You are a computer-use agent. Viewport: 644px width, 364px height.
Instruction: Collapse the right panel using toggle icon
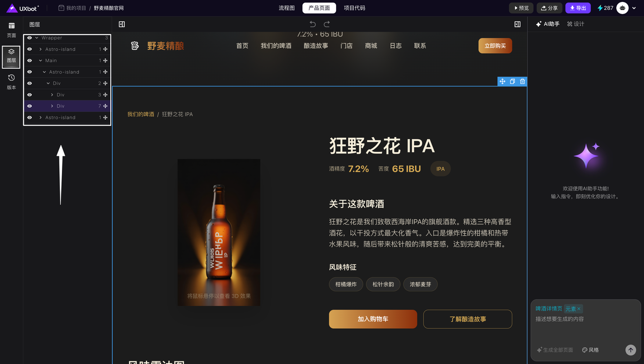pos(517,24)
